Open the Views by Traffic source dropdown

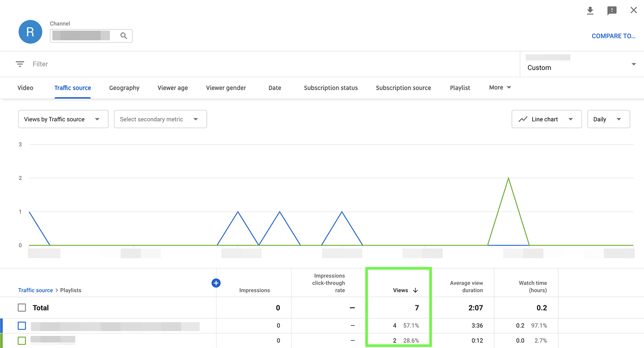coord(63,119)
